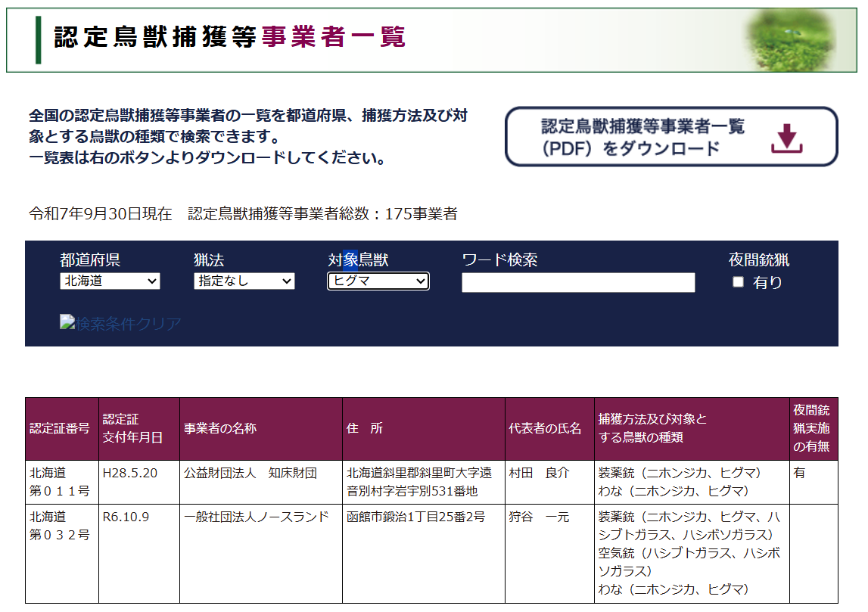Click 認定鳥獣捕獲等事業者一覧(PDF)をダウンロード button text

tap(642, 137)
